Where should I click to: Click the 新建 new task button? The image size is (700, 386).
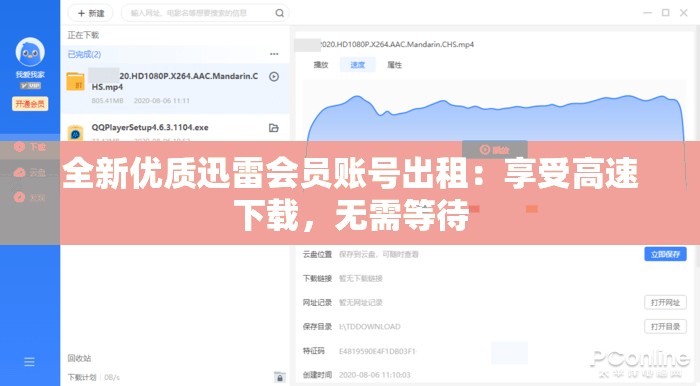(x=91, y=13)
